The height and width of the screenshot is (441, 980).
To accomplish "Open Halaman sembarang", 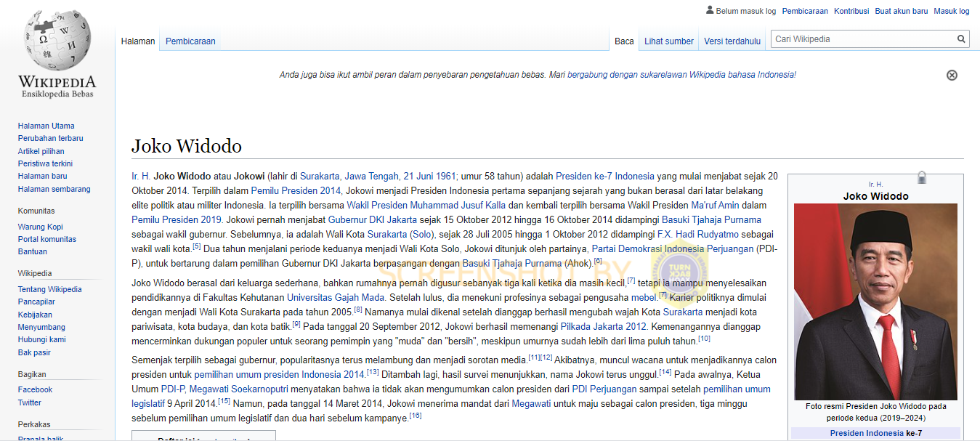I will pyautogui.click(x=54, y=189).
